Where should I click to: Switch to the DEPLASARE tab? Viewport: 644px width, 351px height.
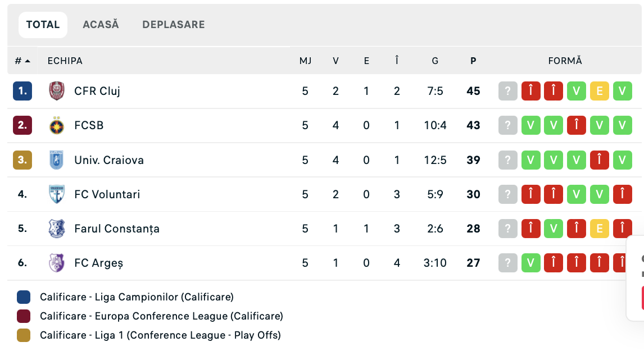pyautogui.click(x=173, y=25)
